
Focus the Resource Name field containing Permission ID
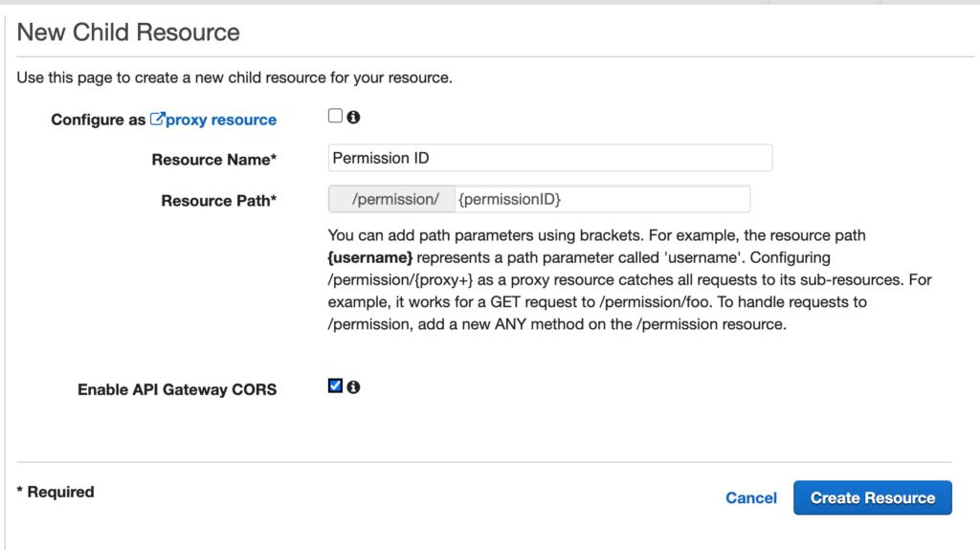click(549, 158)
